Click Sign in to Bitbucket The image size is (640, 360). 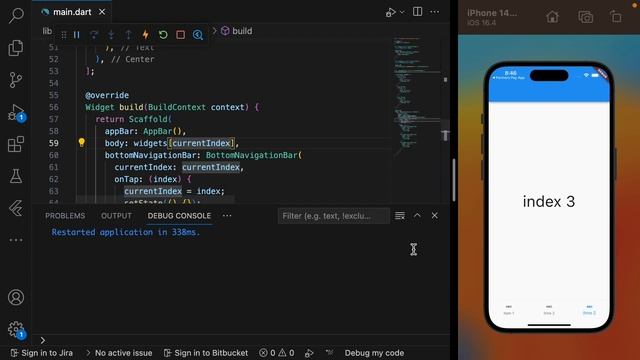[206, 353]
